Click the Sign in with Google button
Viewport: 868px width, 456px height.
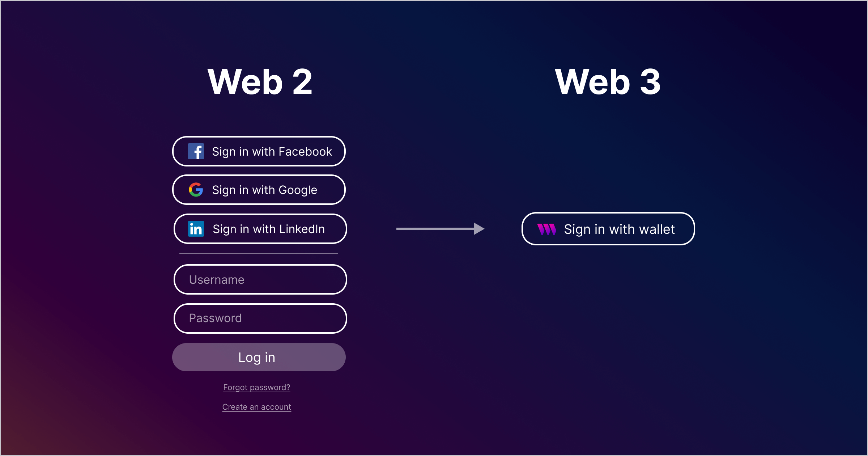click(x=259, y=190)
